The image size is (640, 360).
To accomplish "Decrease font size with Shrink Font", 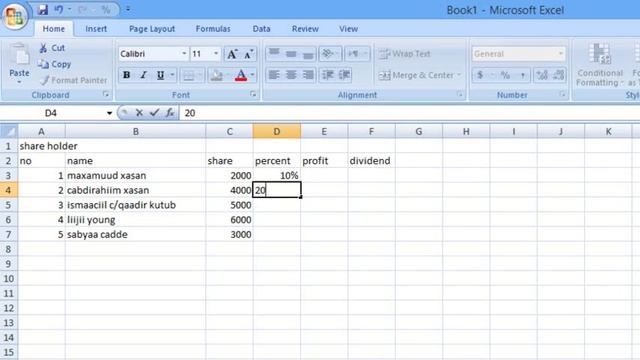I will point(249,54).
